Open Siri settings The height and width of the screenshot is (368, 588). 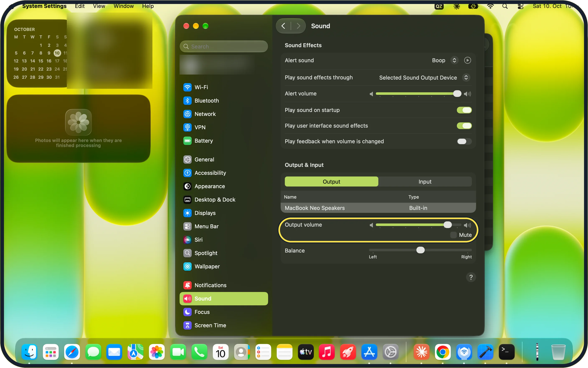coord(224,240)
